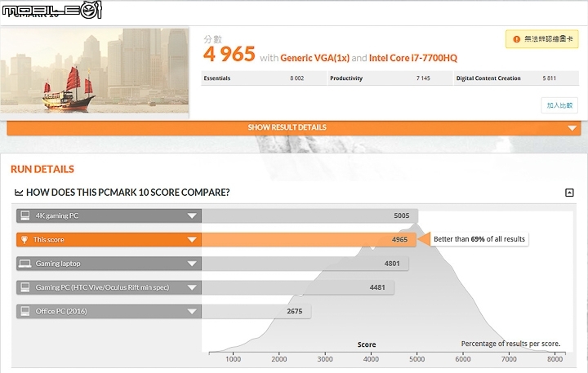Image resolution: width=588 pixels, height=373 pixels.
Task: Expand the 4K gaming PC dropdown arrow
Action: tap(192, 216)
